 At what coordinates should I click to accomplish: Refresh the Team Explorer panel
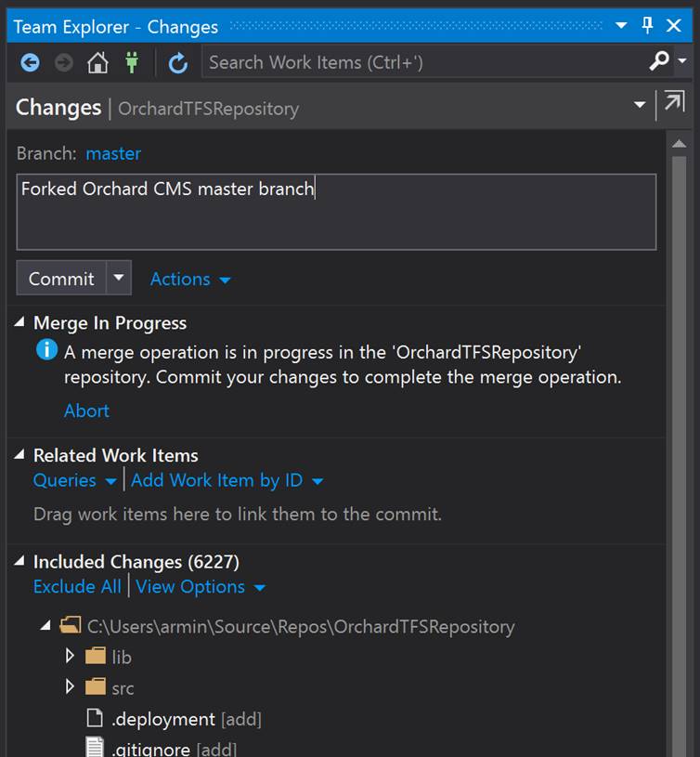click(178, 63)
